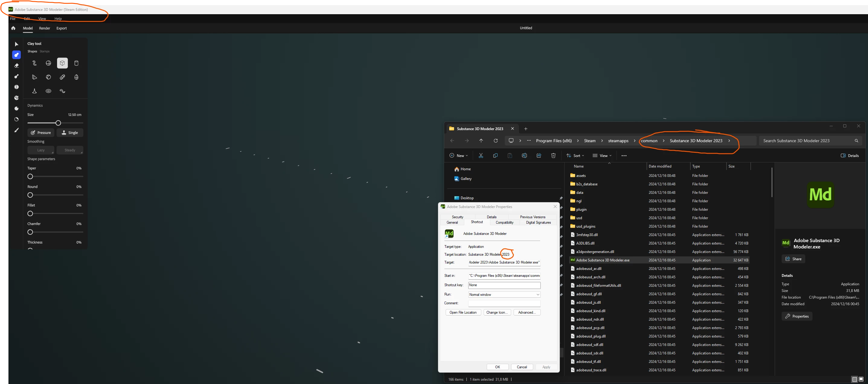Screen dimensions: 868x384
Task: Switch to the Render tab
Action: tap(44, 28)
